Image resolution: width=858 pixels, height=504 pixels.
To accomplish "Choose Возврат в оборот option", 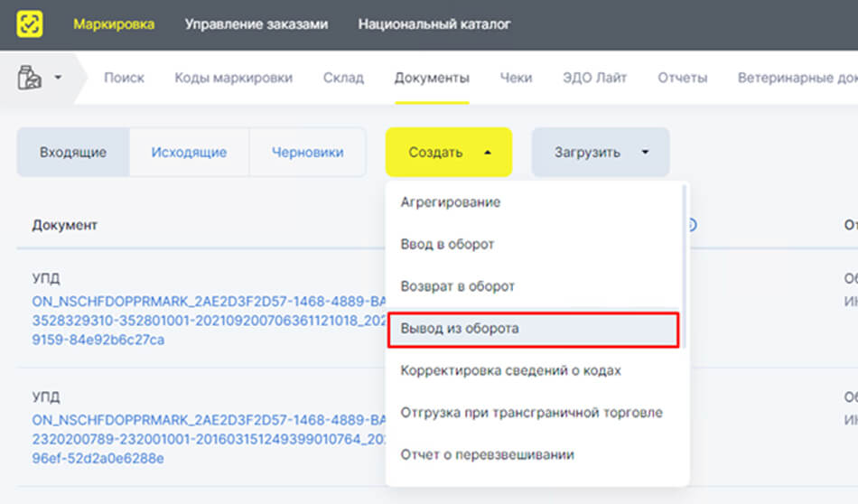I will [x=457, y=286].
